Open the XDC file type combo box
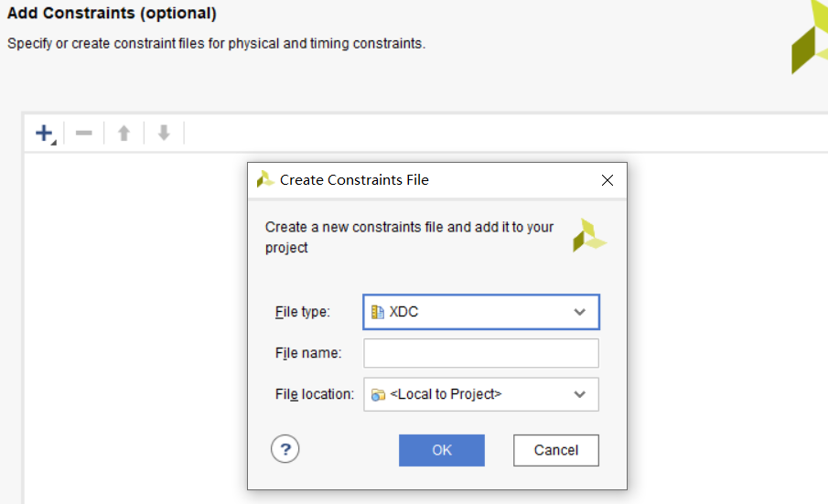The height and width of the screenshot is (504, 828). coord(481,312)
